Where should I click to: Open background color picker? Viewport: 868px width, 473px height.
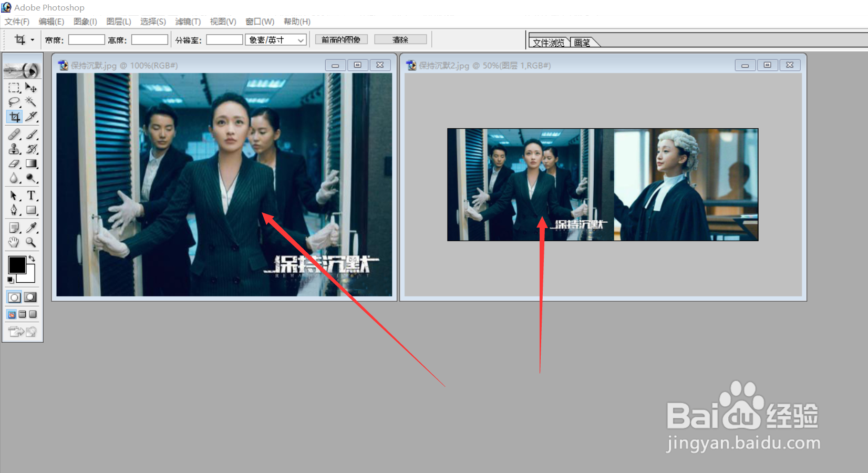pos(29,276)
